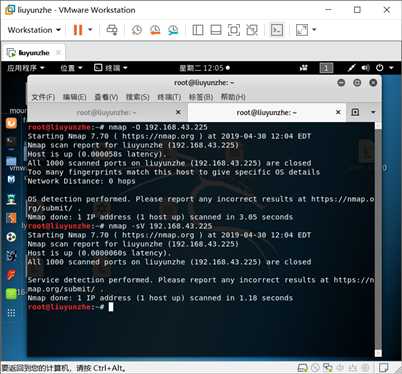Open the 帮助(H) menu in terminal

click(233, 97)
